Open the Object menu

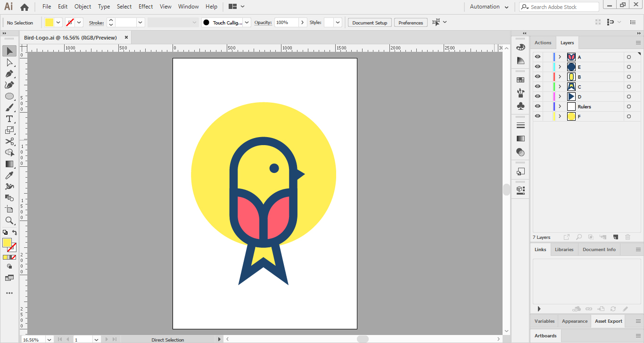(x=83, y=7)
